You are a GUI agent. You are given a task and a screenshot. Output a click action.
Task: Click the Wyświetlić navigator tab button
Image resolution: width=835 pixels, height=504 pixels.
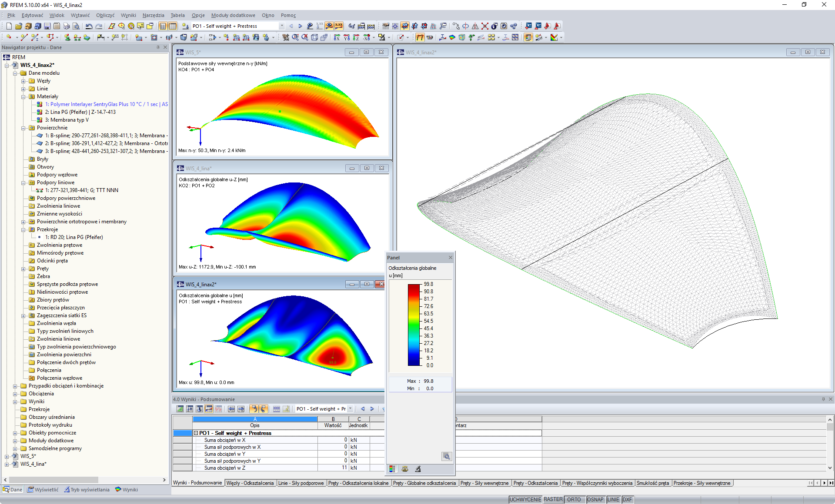pyautogui.click(x=43, y=490)
